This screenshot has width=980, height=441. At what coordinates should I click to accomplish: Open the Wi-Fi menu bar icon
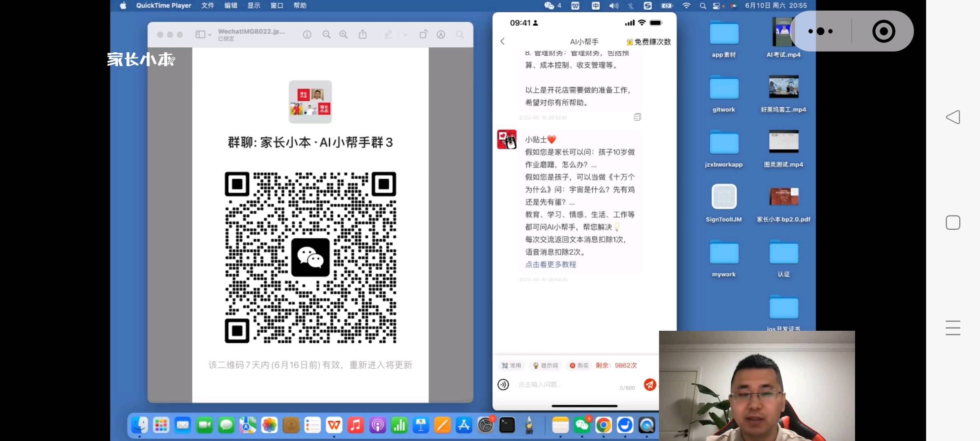coord(686,5)
